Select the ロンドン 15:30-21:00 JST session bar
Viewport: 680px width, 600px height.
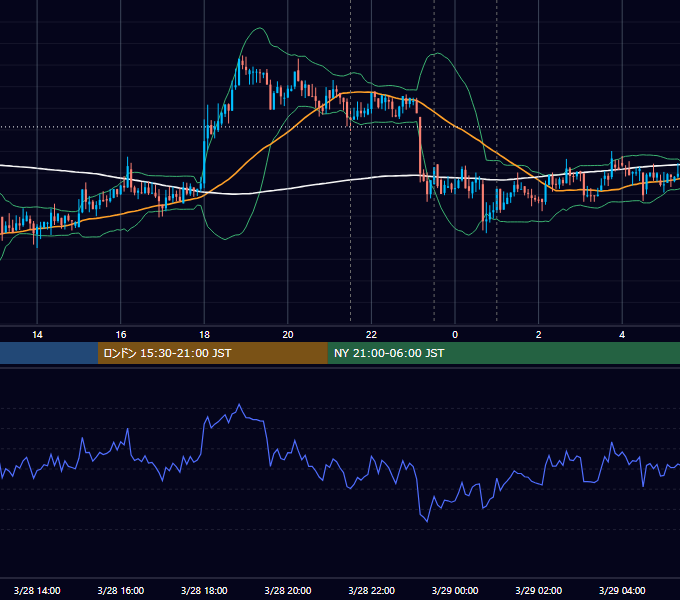click(x=212, y=353)
